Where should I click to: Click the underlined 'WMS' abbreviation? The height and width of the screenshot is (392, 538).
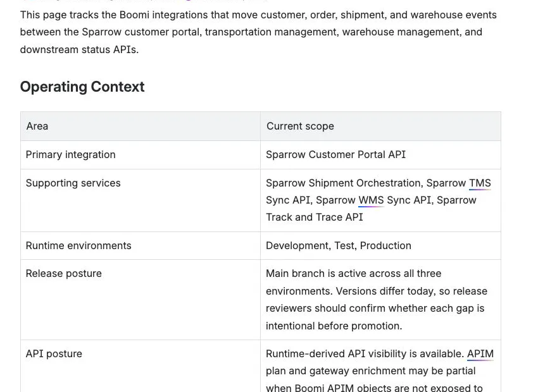371,200
